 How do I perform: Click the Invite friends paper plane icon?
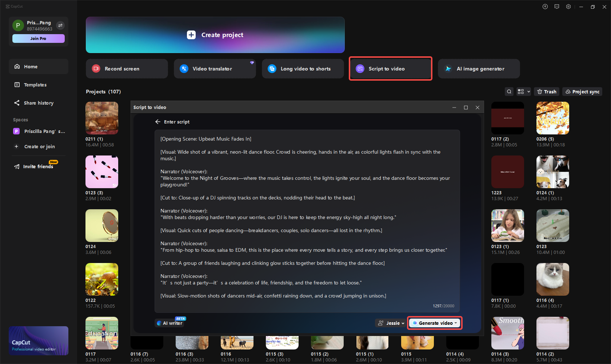(17, 166)
